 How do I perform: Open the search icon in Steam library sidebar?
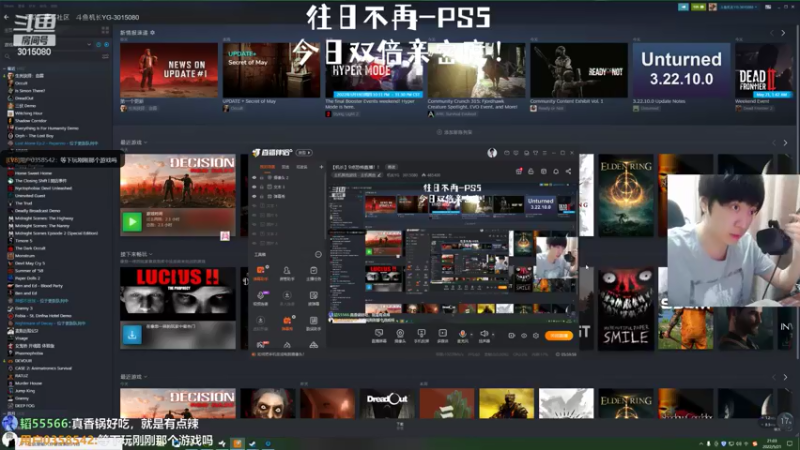pos(7,57)
